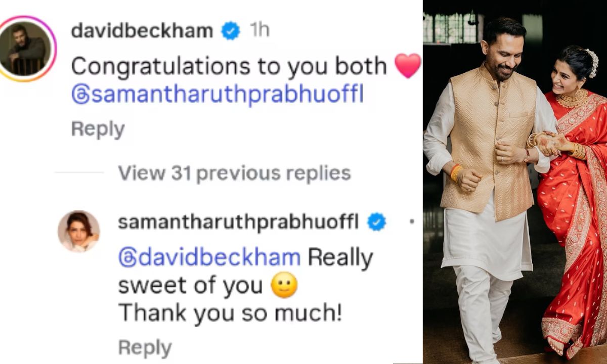Image resolution: width=607 pixels, height=364 pixels.
Task: Click the smiley emoji after 'sweet of you'
Action: (x=284, y=287)
